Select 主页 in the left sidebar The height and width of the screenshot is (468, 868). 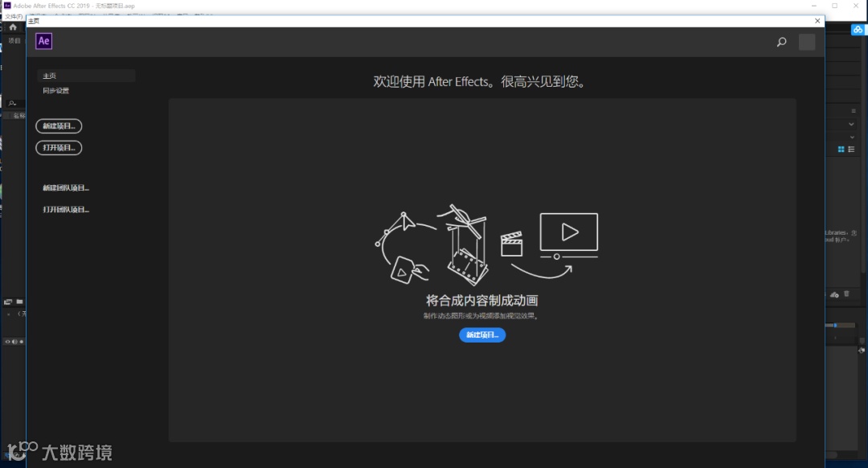tap(86, 76)
